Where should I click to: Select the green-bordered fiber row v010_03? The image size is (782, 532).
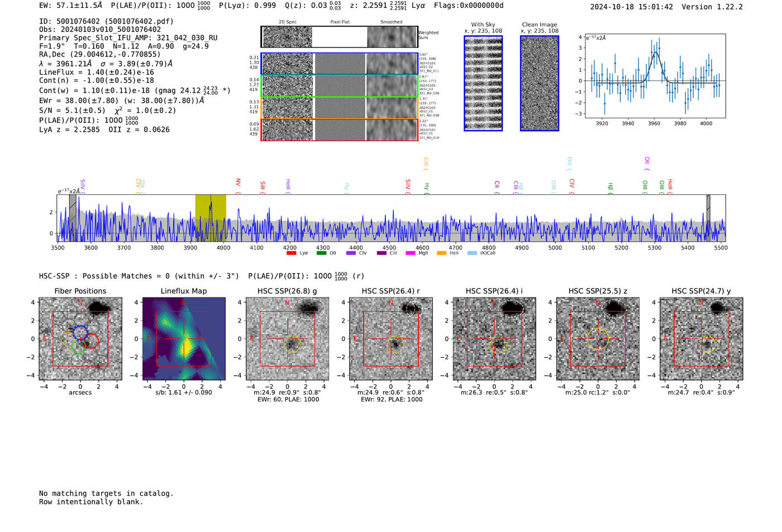[339, 85]
